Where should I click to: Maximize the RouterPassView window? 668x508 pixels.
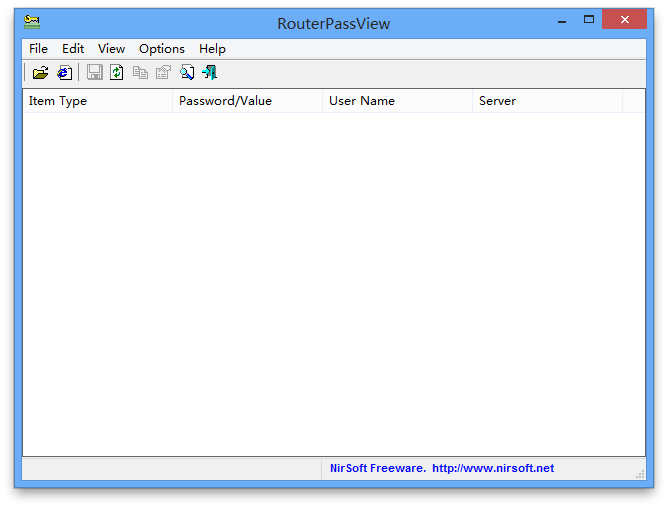tap(589, 20)
